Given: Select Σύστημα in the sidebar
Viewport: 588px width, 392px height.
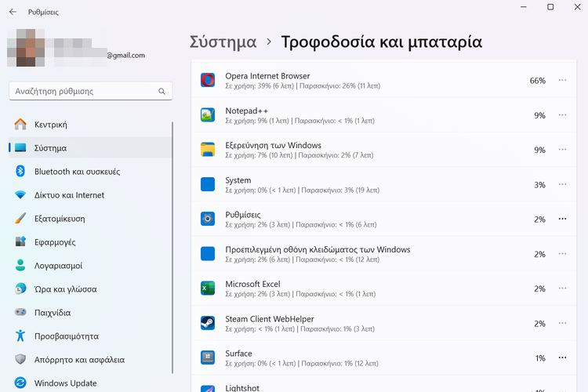Looking at the screenshot, I should (x=90, y=148).
